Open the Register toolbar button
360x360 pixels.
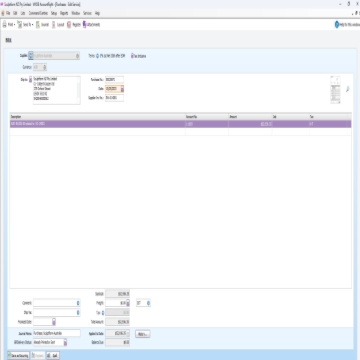coord(74,25)
